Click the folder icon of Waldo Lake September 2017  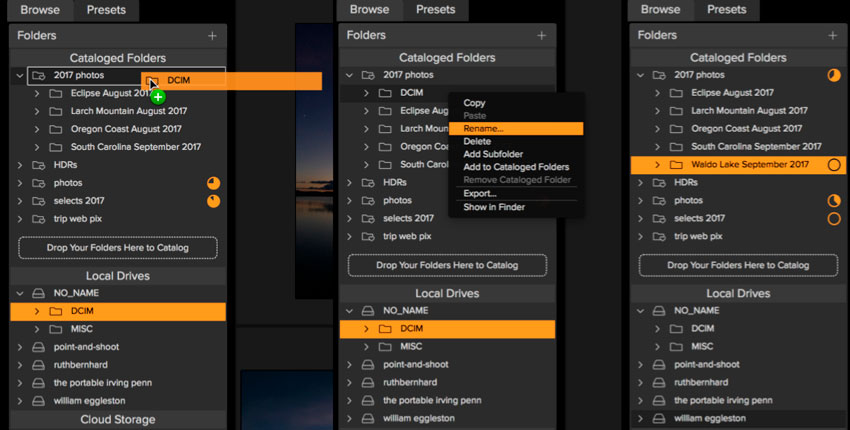tap(676, 165)
